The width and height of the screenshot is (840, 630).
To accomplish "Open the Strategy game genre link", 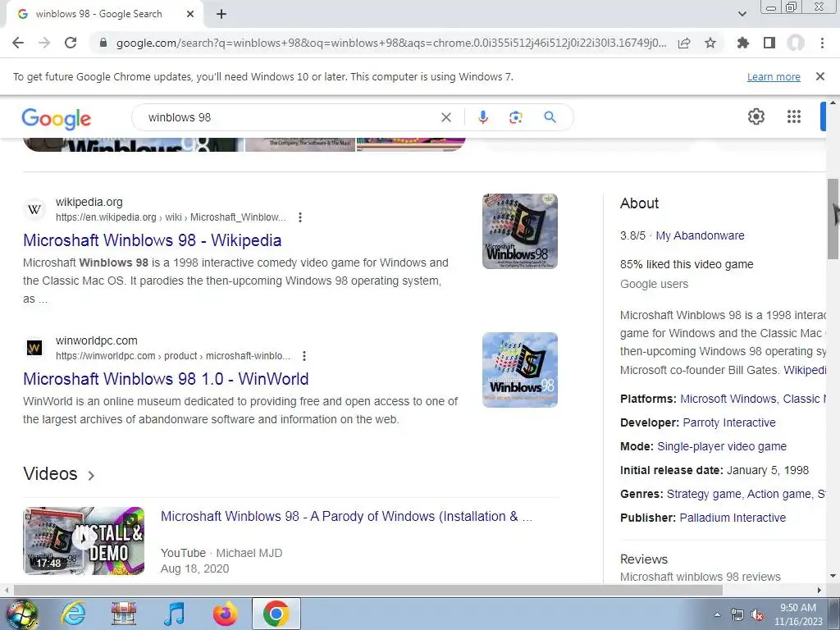I will click(x=703, y=494).
